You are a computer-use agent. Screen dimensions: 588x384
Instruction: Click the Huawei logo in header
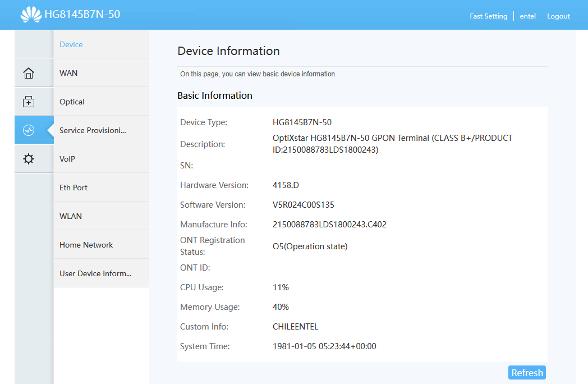click(31, 14)
